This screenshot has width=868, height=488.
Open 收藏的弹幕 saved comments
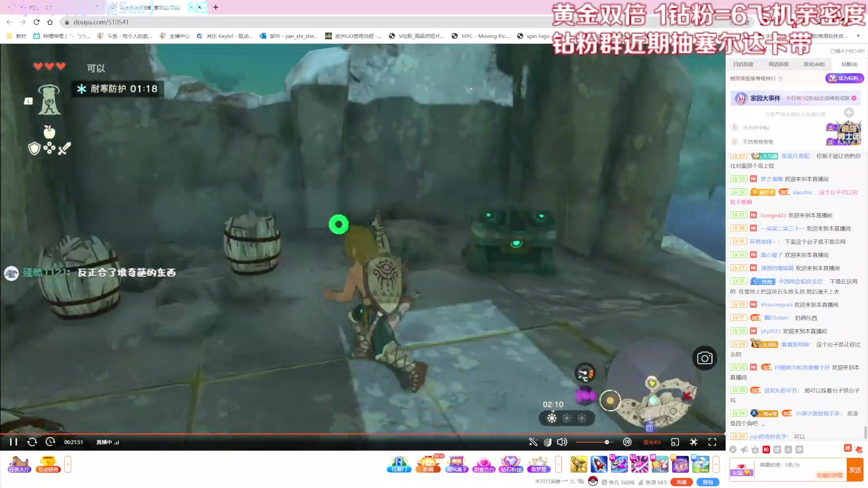click(x=830, y=475)
